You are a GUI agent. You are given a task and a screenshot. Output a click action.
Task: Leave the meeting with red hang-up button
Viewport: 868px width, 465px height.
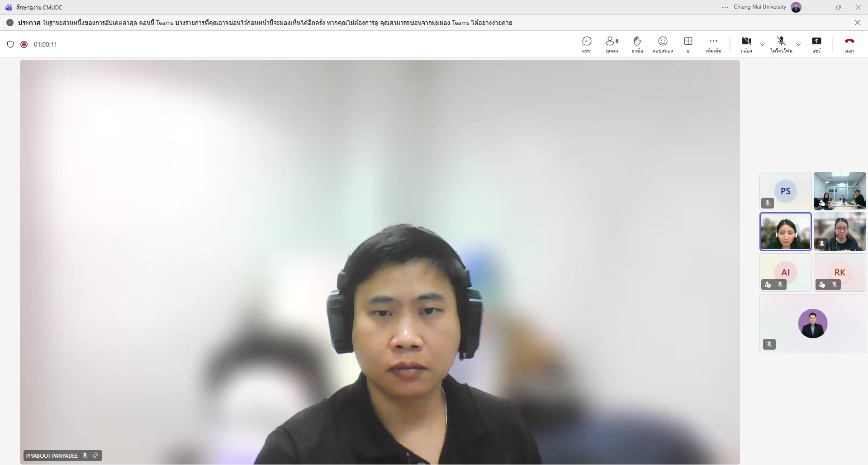(x=849, y=44)
